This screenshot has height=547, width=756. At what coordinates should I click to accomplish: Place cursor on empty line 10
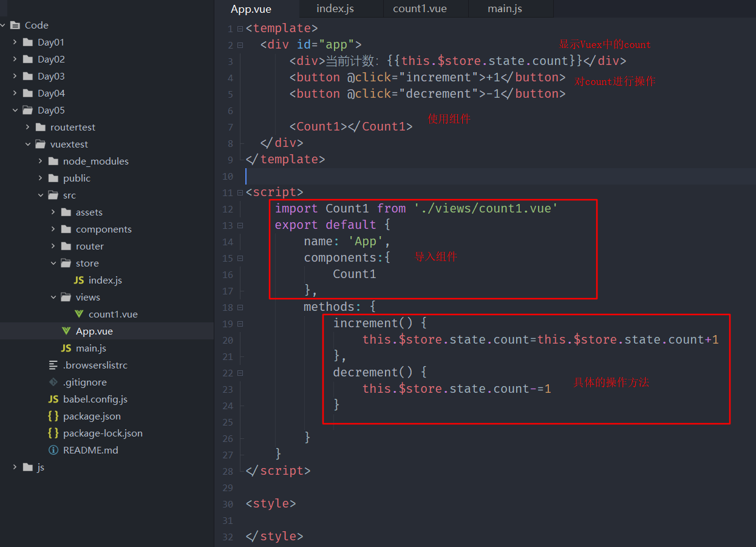[x=425, y=176]
